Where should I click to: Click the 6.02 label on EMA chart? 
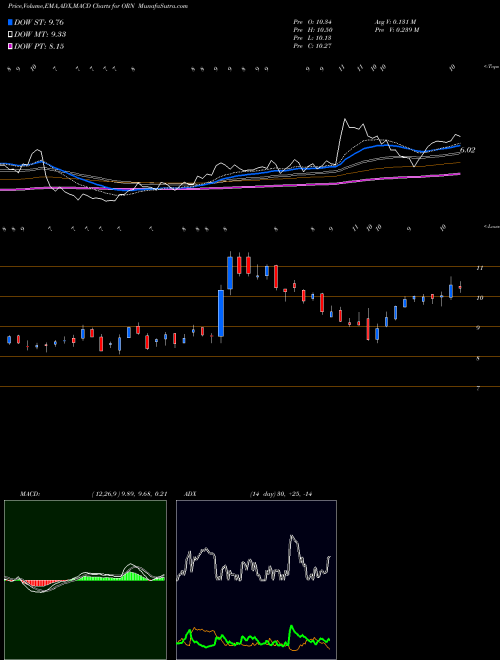[467, 150]
